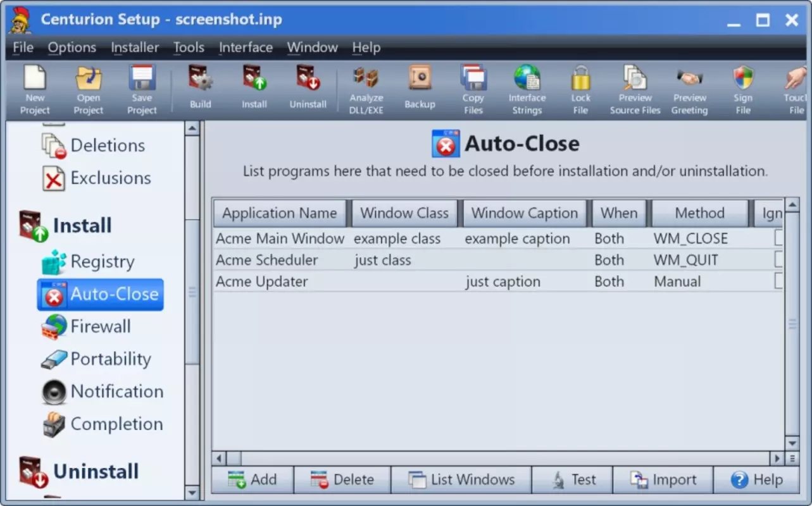
Task: Open the File menu
Action: point(23,47)
